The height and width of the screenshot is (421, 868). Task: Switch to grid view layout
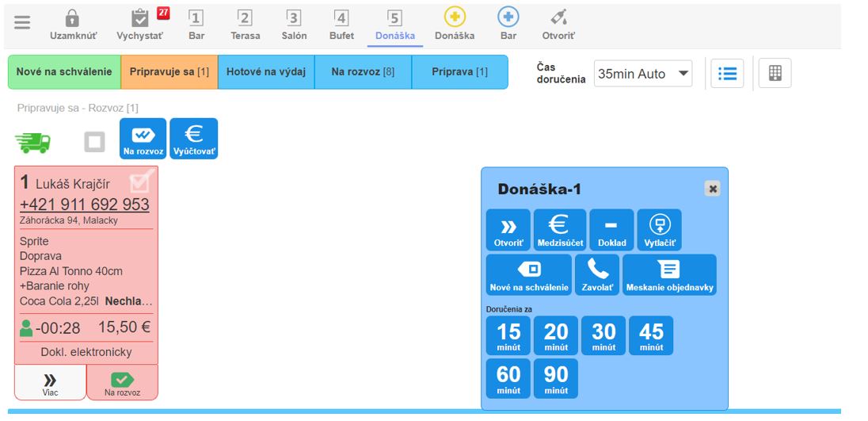(x=775, y=74)
